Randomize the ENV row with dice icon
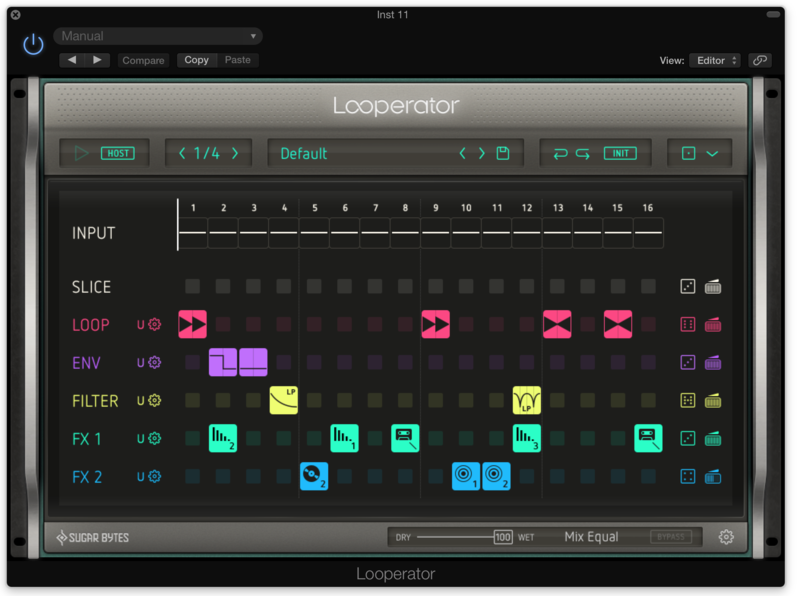The image size is (800, 596). click(x=688, y=363)
